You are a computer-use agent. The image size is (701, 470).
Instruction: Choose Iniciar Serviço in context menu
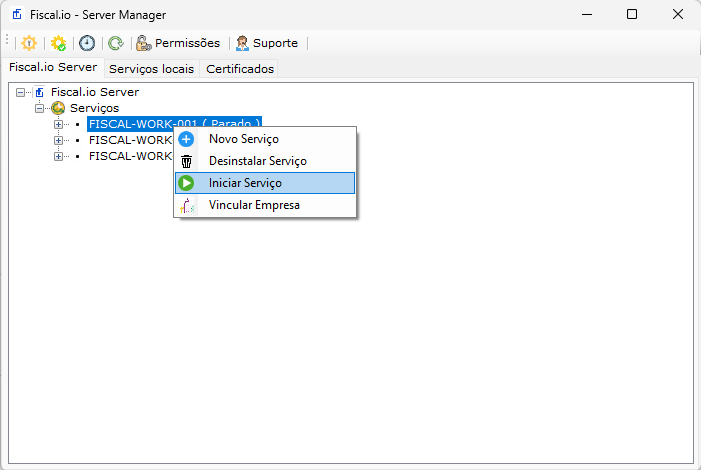265,183
